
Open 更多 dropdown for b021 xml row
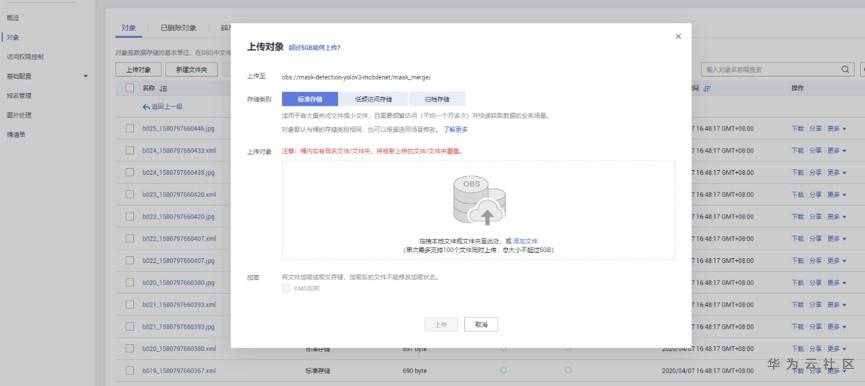pos(836,304)
